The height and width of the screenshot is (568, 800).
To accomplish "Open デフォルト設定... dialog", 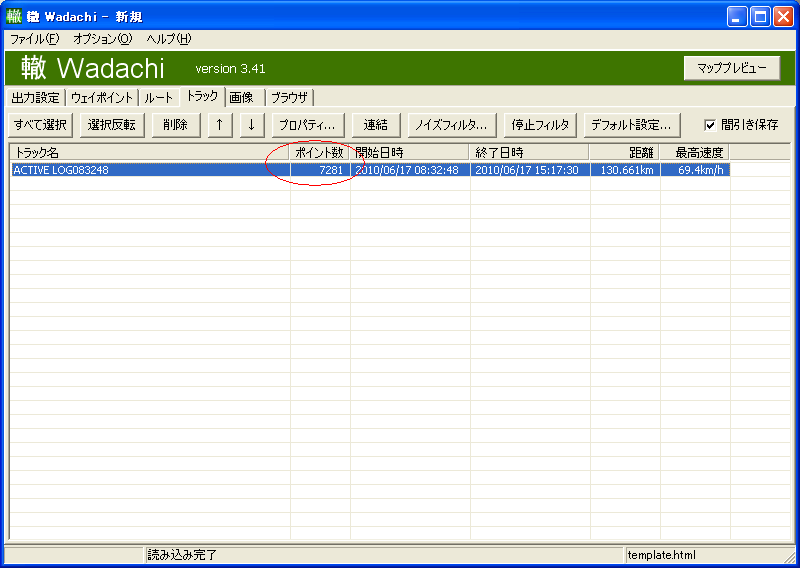I will click(632, 125).
